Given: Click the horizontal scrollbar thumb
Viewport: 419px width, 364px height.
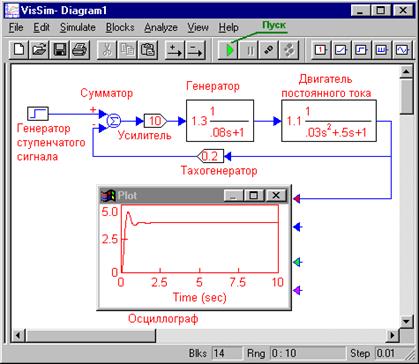Looking at the screenshot, I should click(x=90, y=335).
